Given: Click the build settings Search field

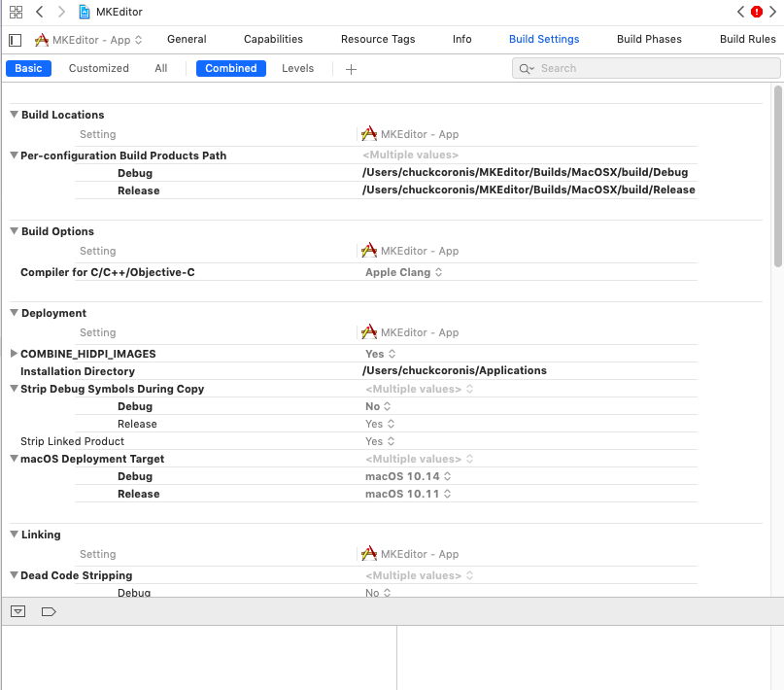Looking at the screenshot, I should pos(646,68).
